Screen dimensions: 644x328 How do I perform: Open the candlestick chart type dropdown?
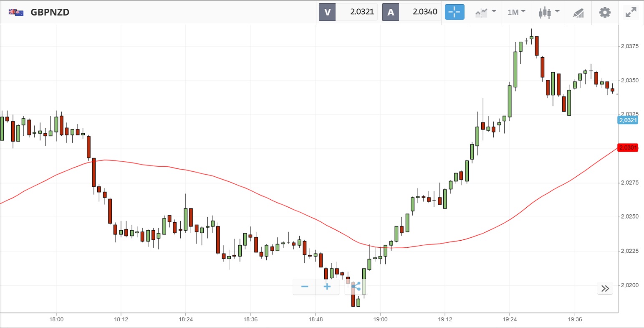[548, 12]
